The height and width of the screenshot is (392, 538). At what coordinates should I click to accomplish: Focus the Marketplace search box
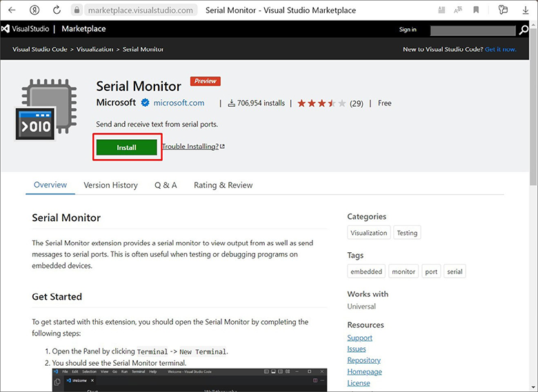pos(472,30)
